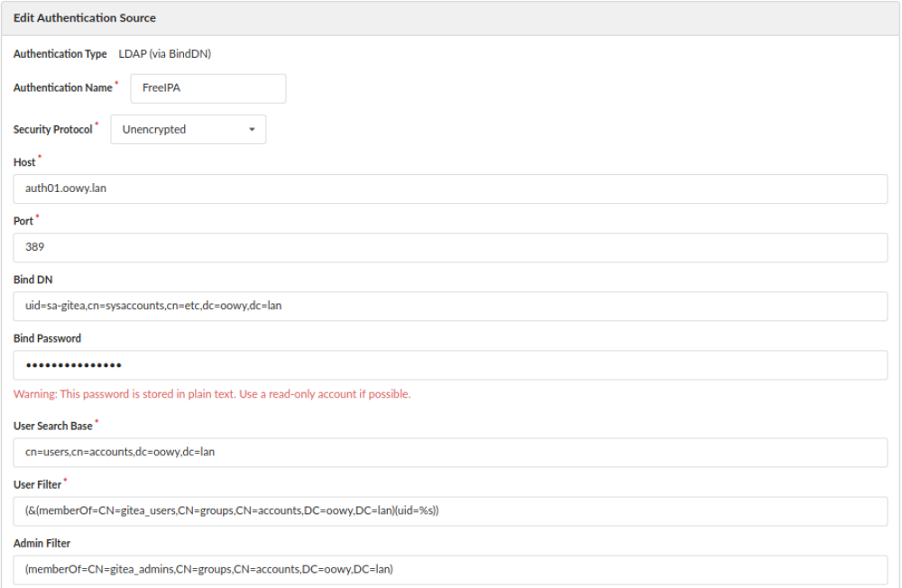This screenshot has height=588, width=902.
Task: Click the Security Protocol label text
Action: coord(52,130)
